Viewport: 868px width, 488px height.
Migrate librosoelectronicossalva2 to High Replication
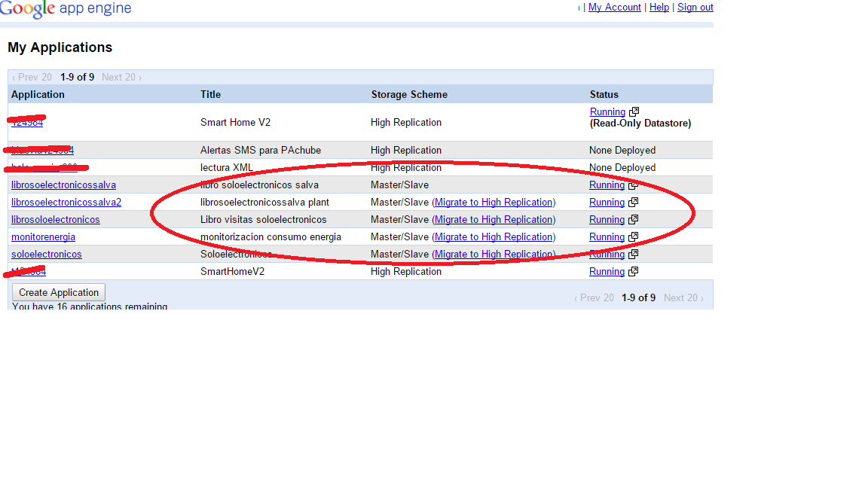pyautogui.click(x=494, y=203)
